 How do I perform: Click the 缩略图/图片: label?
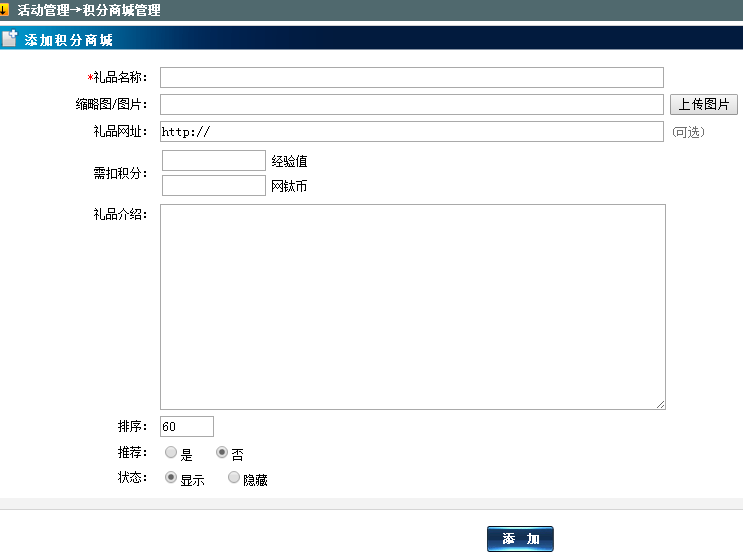(x=111, y=104)
